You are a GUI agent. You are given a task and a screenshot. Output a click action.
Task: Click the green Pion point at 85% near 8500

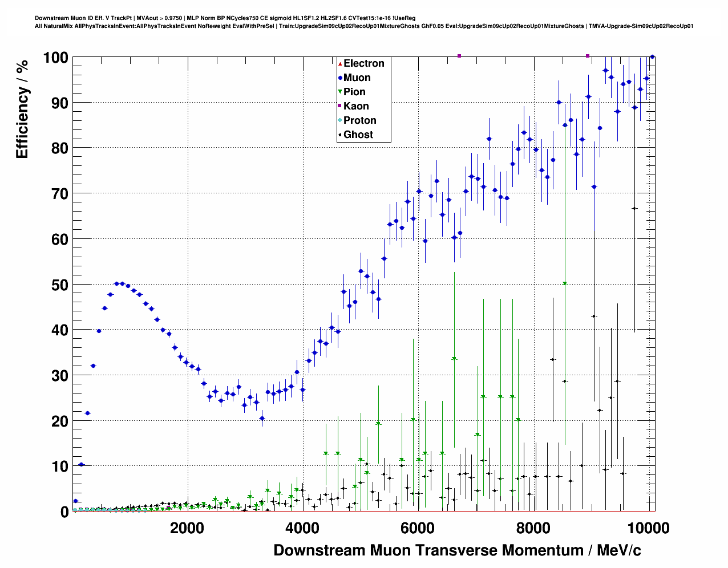click(x=565, y=125)
